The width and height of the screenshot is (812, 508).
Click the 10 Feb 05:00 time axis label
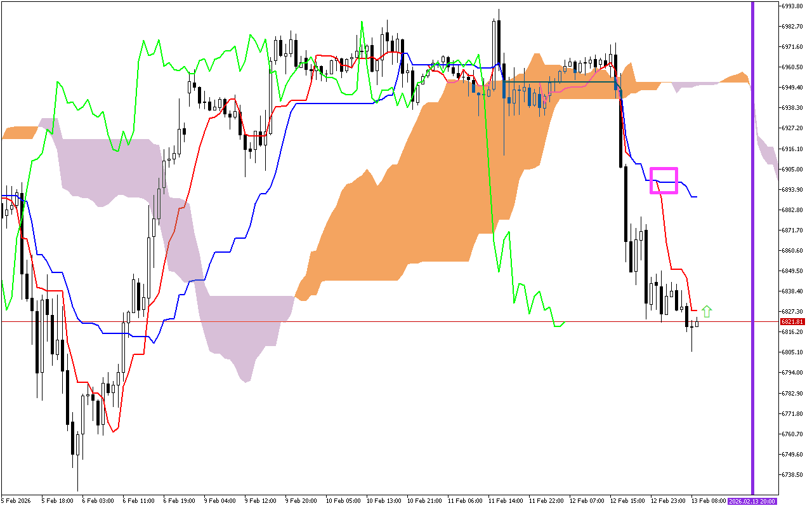coord(342,500)
